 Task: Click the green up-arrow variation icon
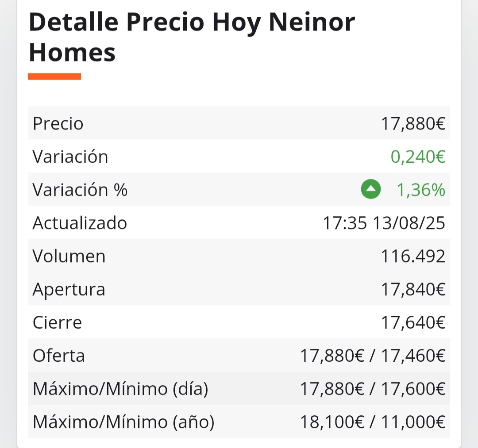[371, 189]
